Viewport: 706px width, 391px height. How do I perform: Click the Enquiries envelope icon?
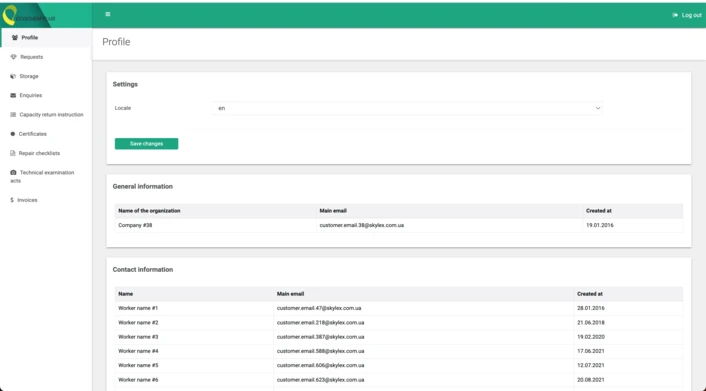click(x=13, y=95)
